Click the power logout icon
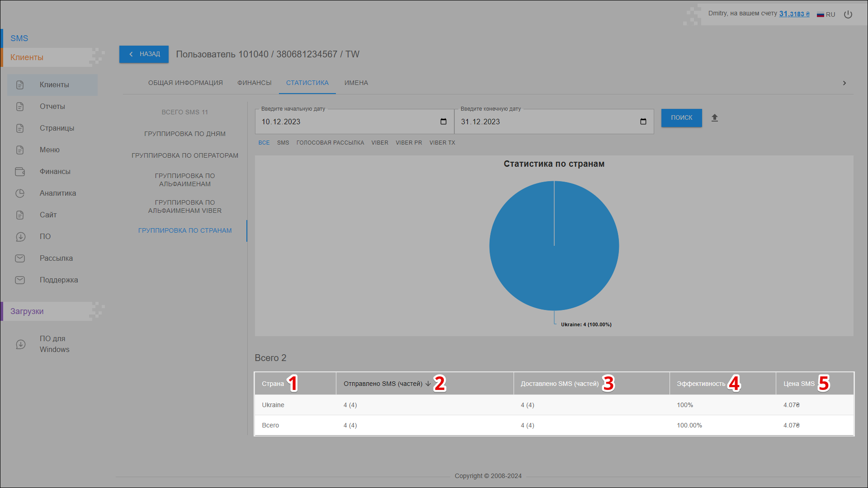Viewport: 868px width, 488px height. tap(848, 14)
